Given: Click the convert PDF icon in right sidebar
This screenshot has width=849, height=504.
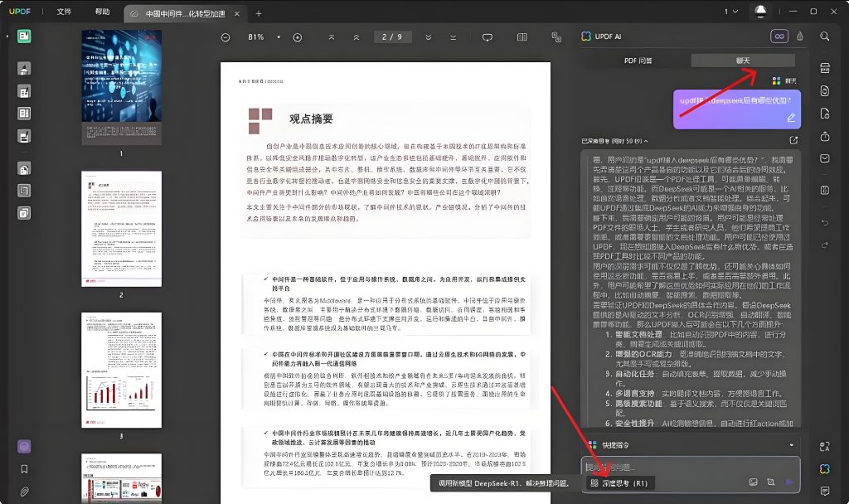Looking at the screenshot, I should point(825,91).
